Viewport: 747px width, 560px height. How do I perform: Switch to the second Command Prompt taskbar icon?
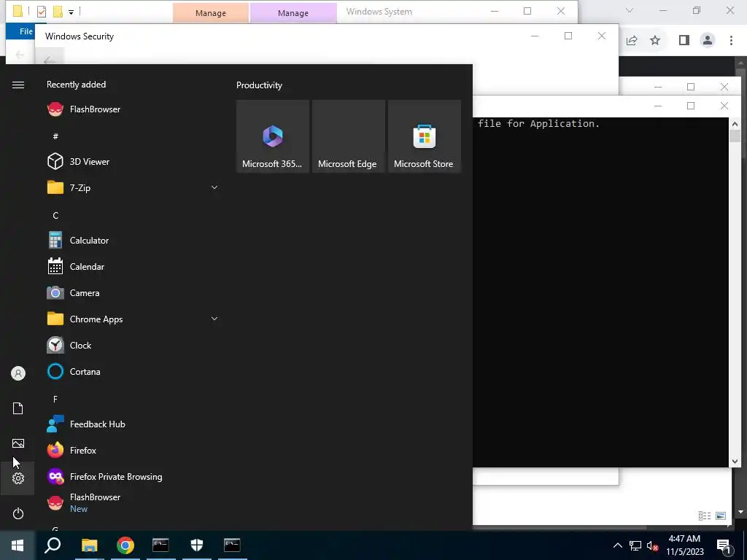point(232,545)
